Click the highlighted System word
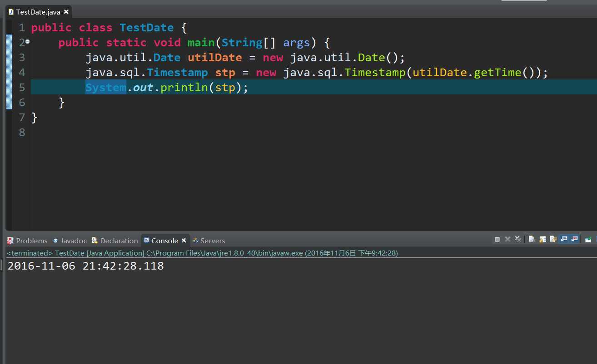 (106, 88)
